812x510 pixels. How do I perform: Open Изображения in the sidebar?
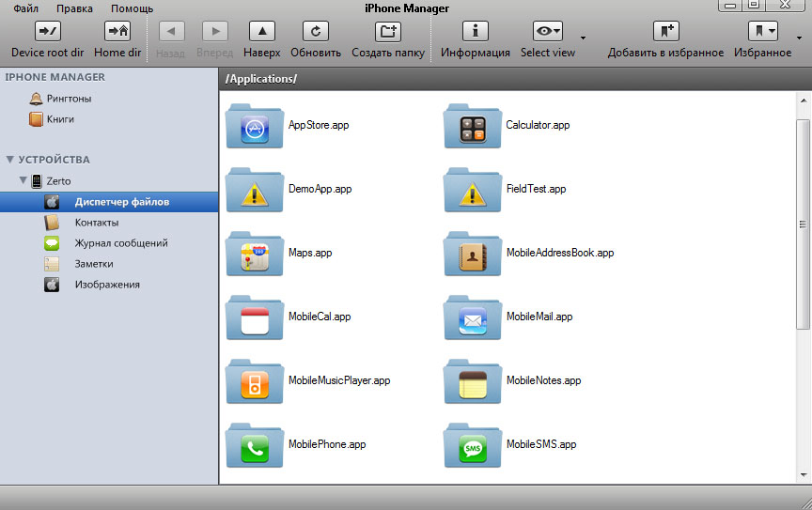[109, 285]
